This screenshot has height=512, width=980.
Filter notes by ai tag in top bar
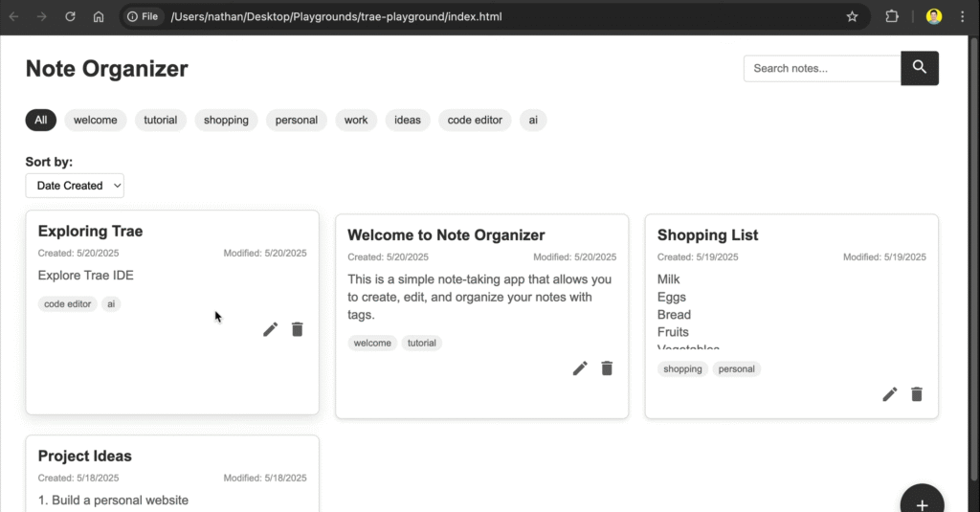coord(533,120)
